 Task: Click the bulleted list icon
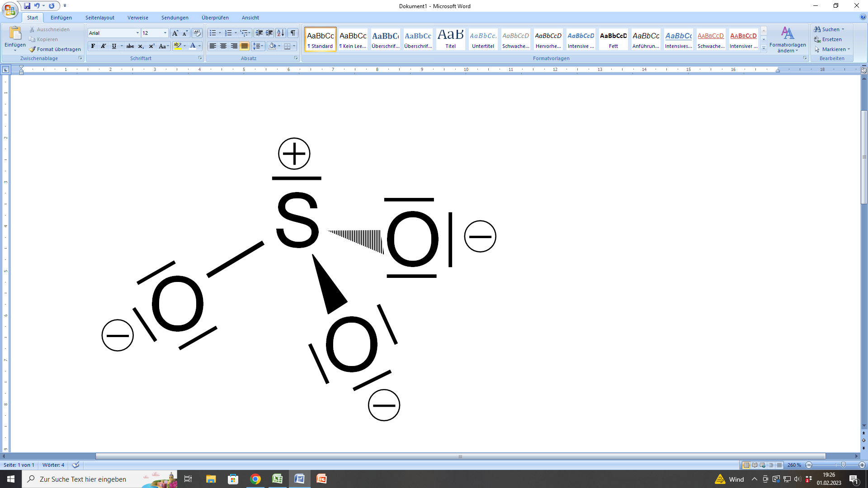coord(212,33)
